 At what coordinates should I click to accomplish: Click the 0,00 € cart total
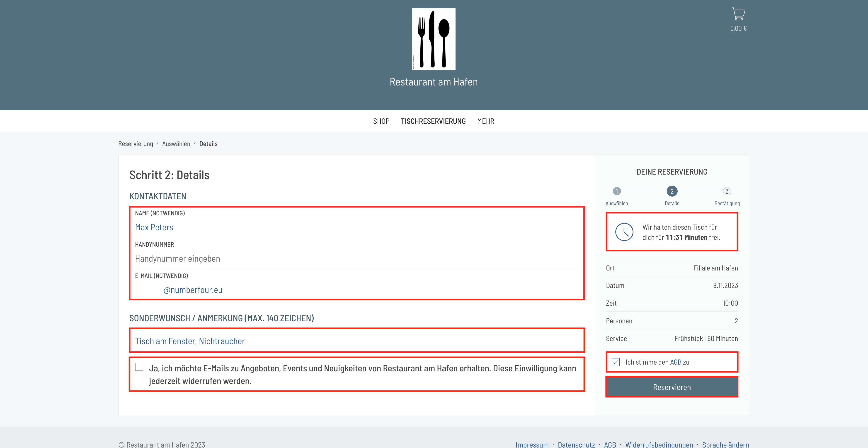738,28
